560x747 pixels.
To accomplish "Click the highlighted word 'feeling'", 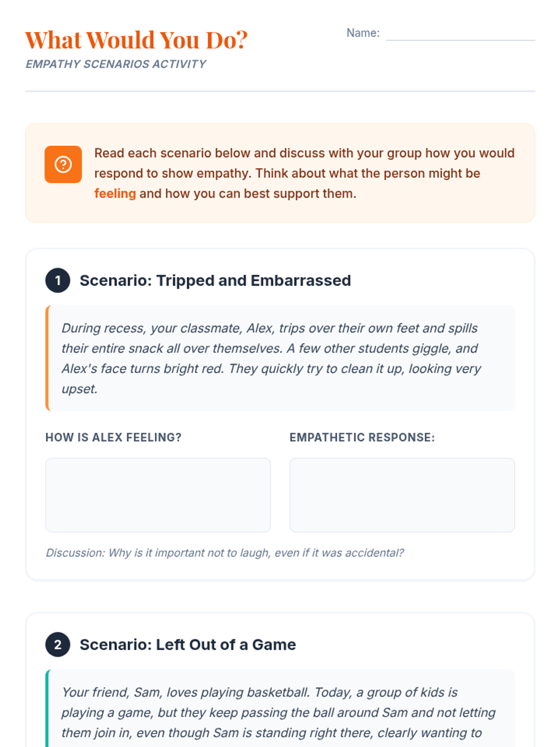I will tap(115, 194).
